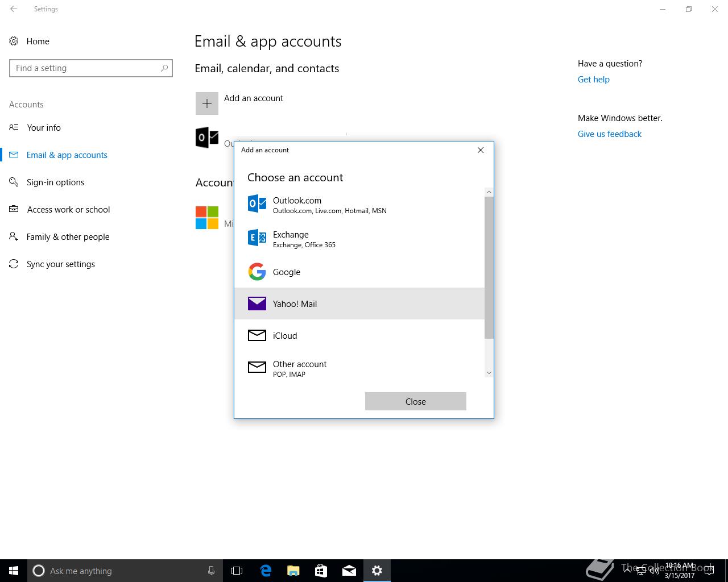Pick the Google logo icon
This screenshot has width=728, height=582.
[x=257, y=272]
